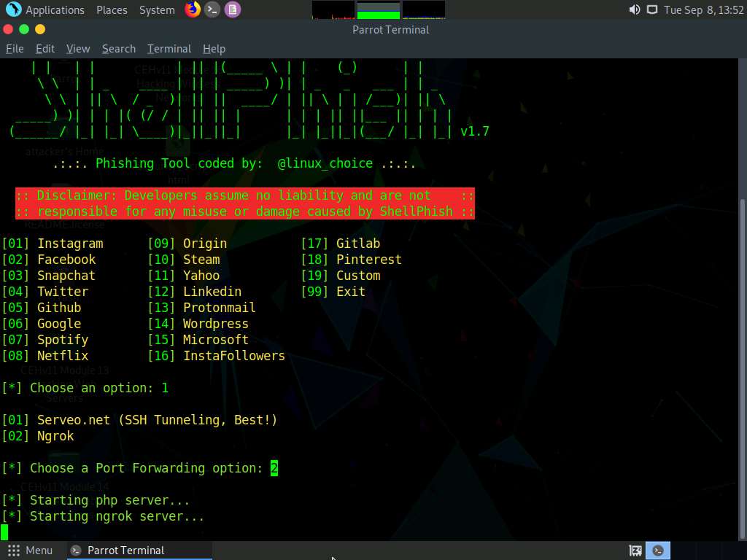Click 'Choose an option: 1' prompt line
The height and width of the screenshot is (560, 747).
pyautogui.click(x=85, y=388)
